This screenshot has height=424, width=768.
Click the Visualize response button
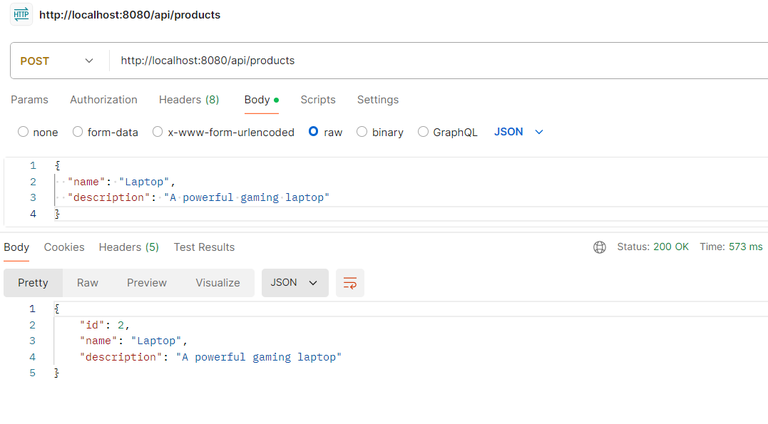pyautogui.click(x=218, y=283)
